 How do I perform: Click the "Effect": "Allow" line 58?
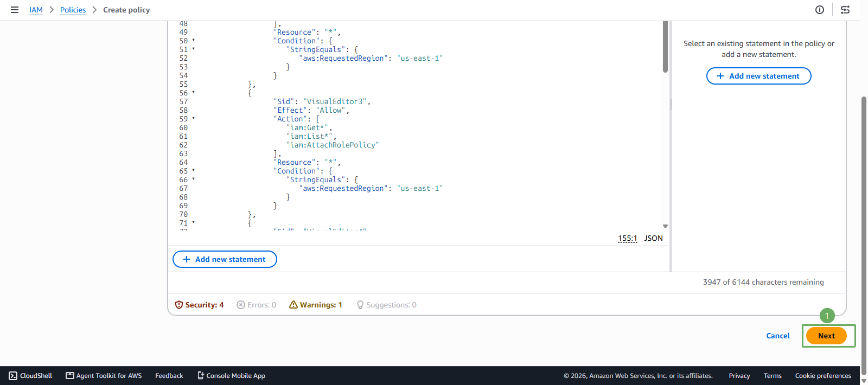[311, 110]
